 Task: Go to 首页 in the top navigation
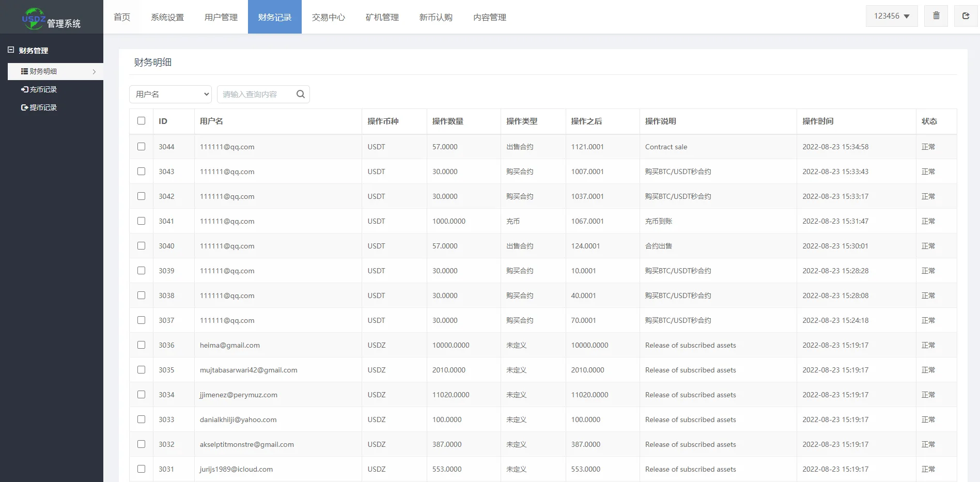121,17
